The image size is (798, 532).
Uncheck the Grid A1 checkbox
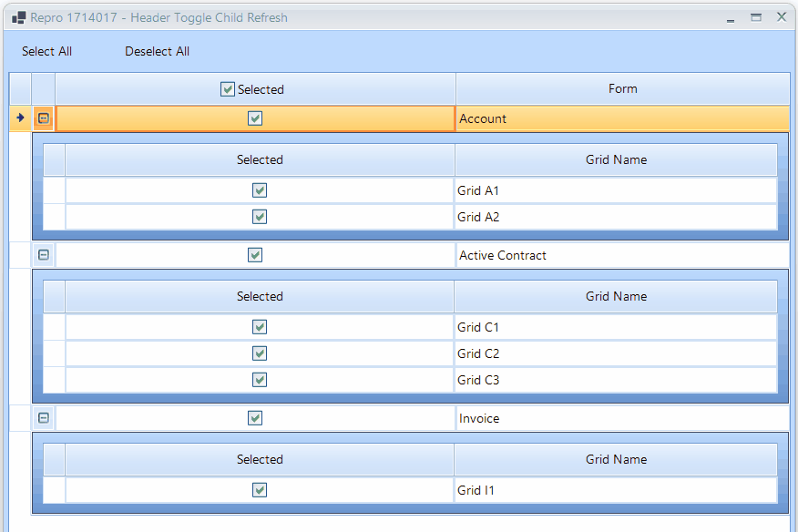click(x=260, y=190)
